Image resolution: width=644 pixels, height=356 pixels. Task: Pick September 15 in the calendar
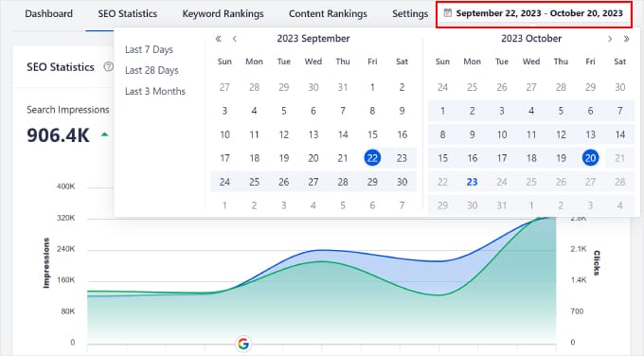coord(372,134)
